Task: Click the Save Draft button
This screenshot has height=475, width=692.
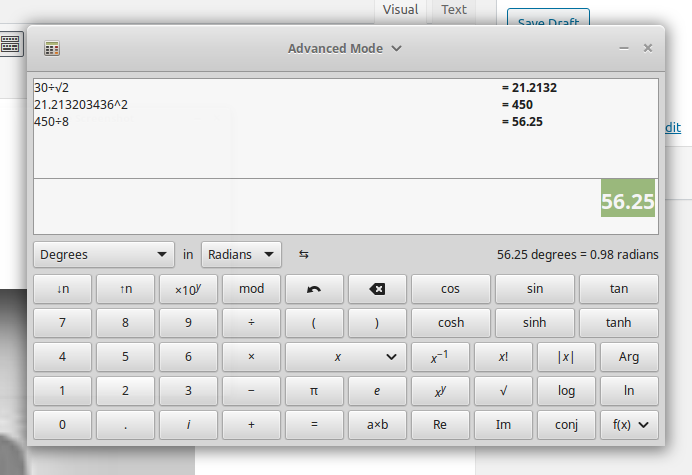Action: pos(548,21)
